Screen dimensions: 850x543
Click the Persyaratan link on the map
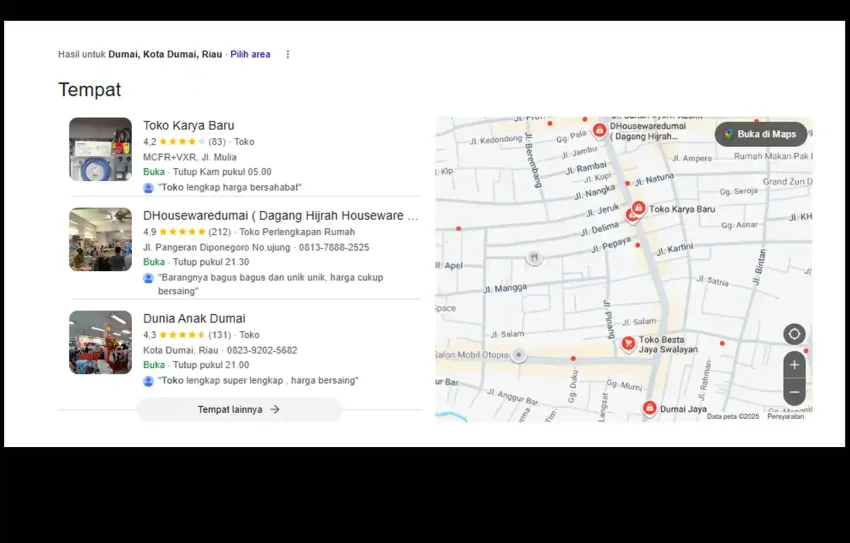[x=785, y=416]
